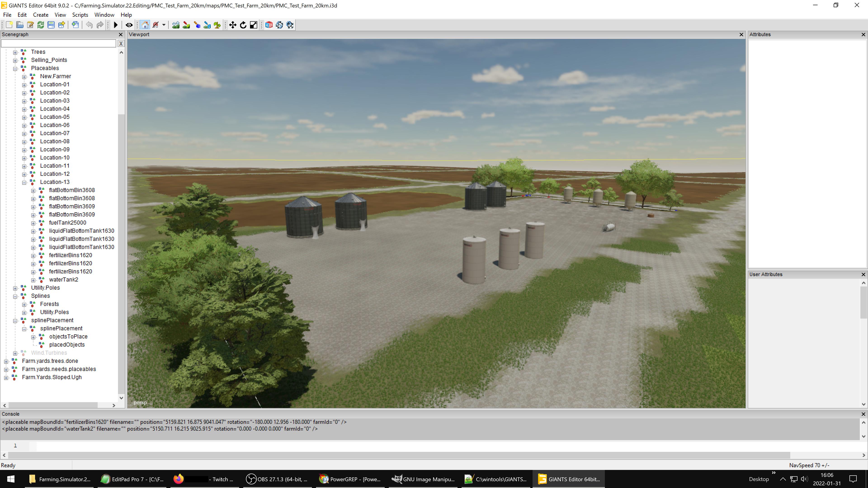Viewport: 868px width, 488px height.
Task: Open the Scripts menu
Action: [80, 15]
